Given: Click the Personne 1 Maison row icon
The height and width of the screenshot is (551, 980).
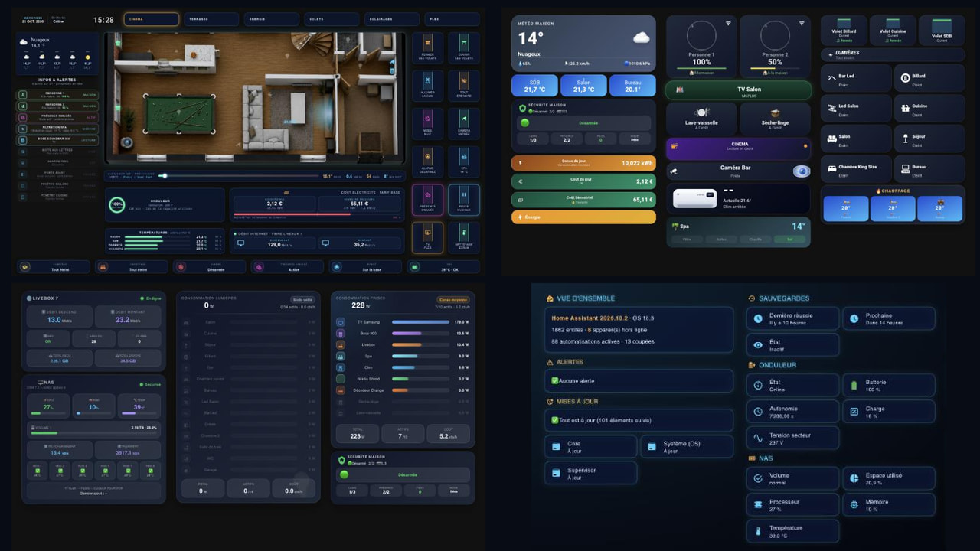Looking at the screenshot, I should point(23,95).
